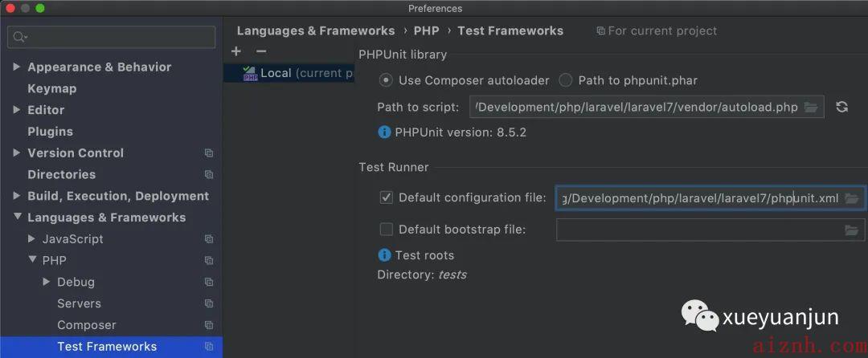
Task: Click 'Directory: tests' text
Action: pos(422,275)
